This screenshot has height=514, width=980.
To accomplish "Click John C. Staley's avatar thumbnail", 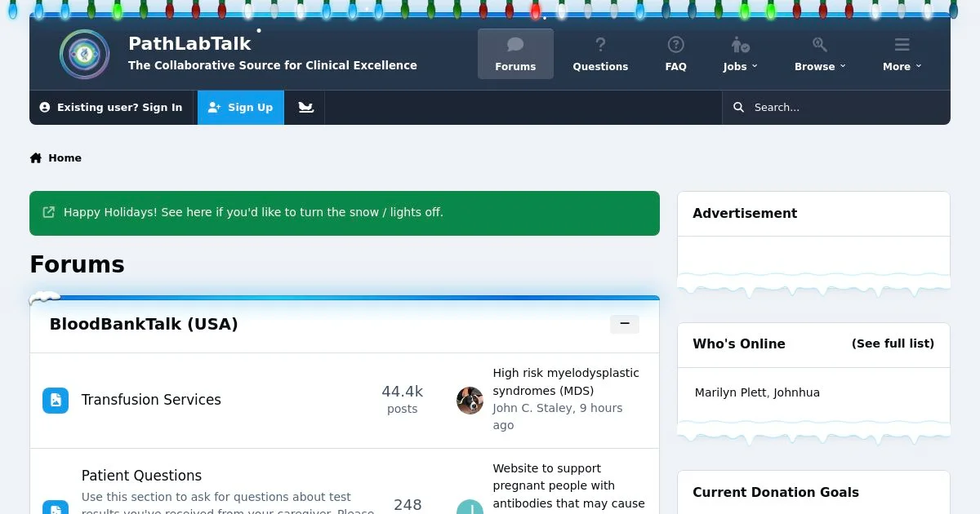I will tap(470, 400).
